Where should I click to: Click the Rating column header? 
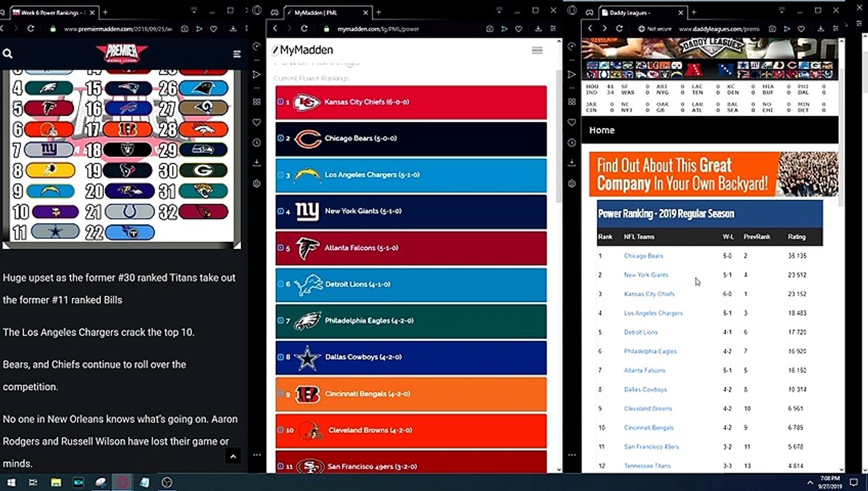pos(796,237)
